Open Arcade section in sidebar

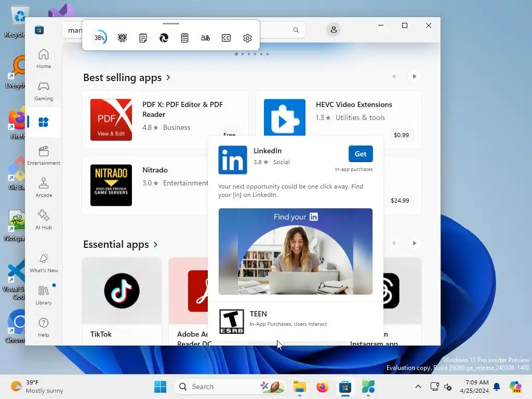[x=44, y=188]
